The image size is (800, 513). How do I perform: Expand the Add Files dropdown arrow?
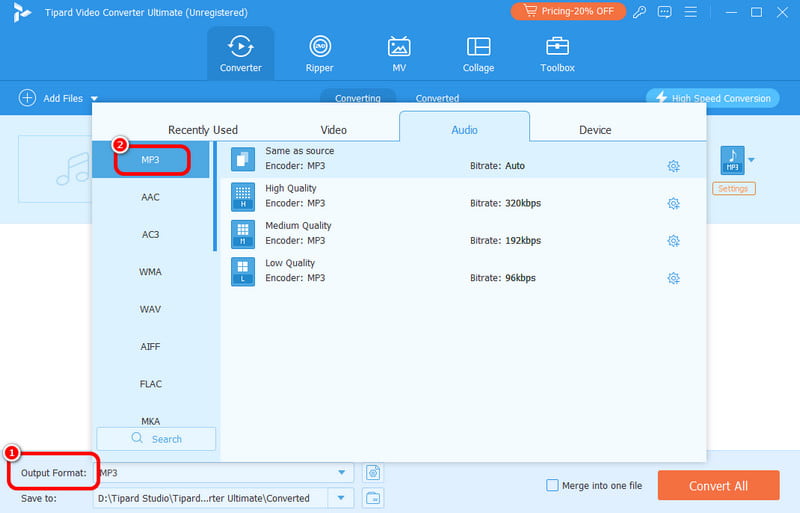[x=94, y=98]
